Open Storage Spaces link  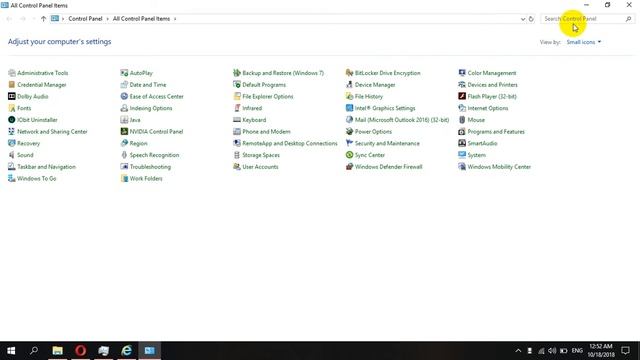click(261, 155)
